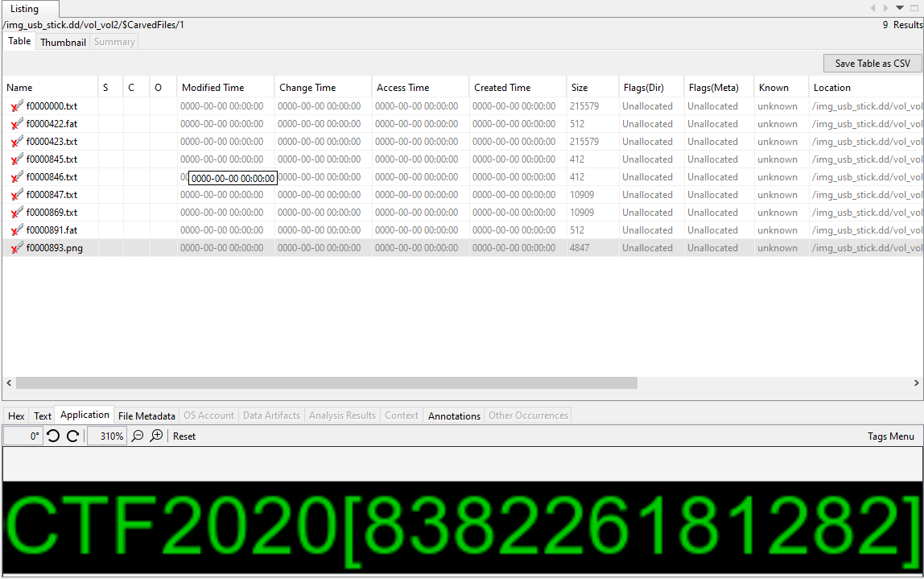
Task: Maximize the Listing panel window icon
Action: [x=914, y=8]
